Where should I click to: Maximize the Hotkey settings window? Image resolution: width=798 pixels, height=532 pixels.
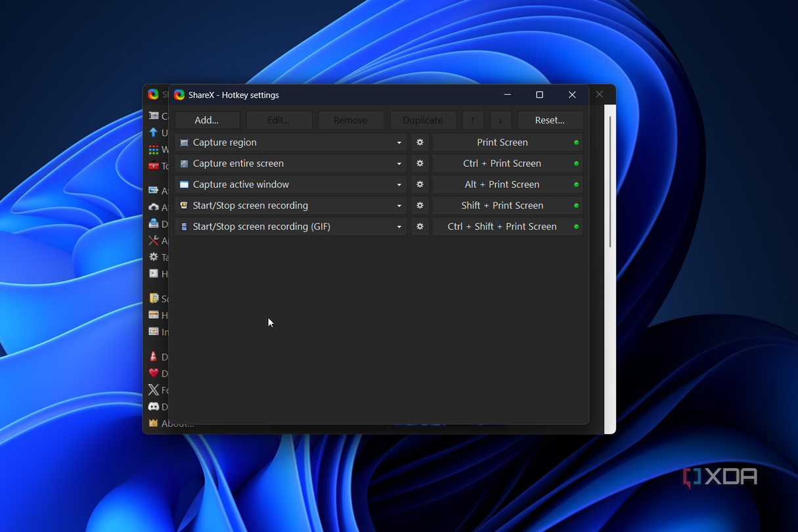(x=539, y=95)
